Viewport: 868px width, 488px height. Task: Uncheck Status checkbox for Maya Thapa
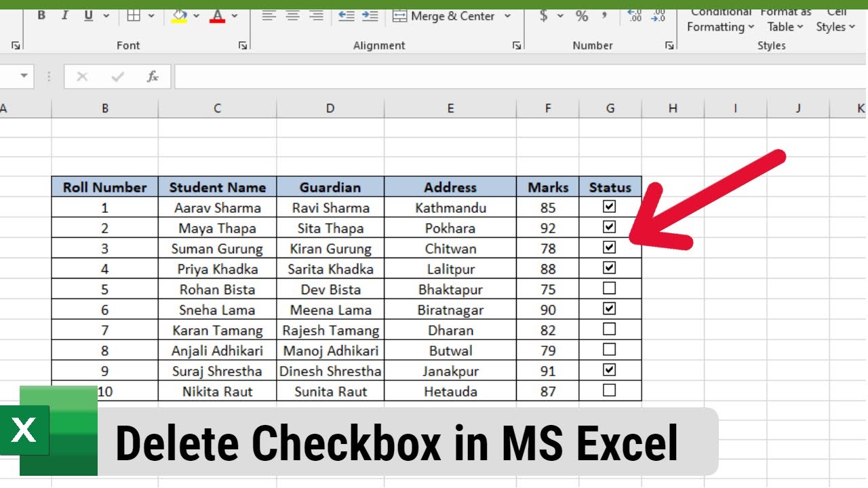tap(609, 226)
